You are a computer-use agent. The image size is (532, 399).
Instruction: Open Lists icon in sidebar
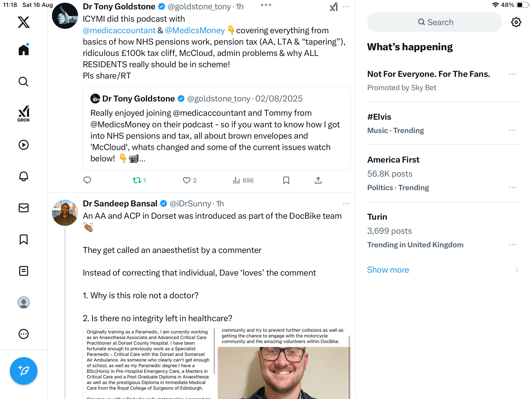click(24, 271)
